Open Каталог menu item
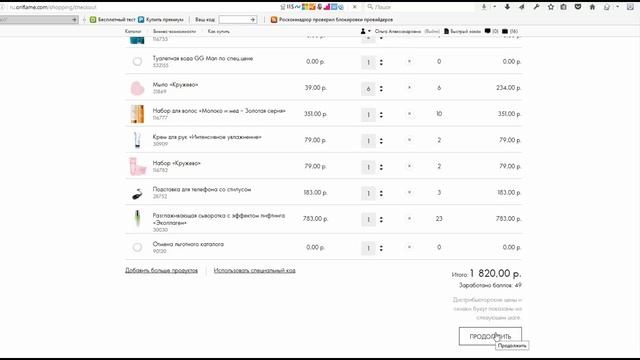The height and width of the screenshot is (360, 640). (x=133, y=31)
